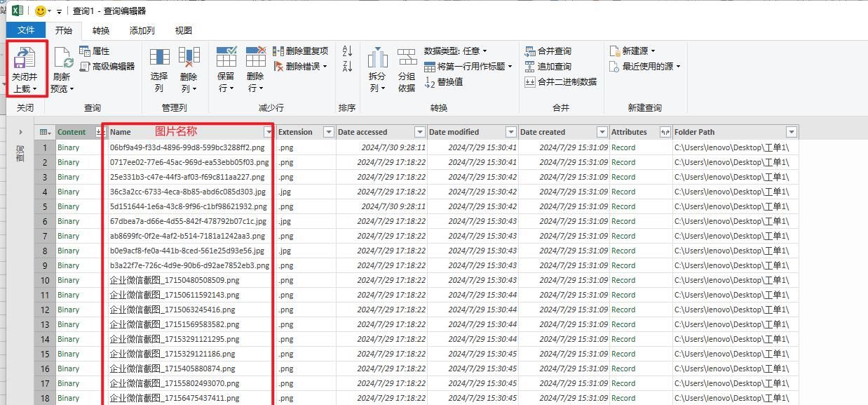Open the Extension column filter dropdown
Image resolution: width=868 pixels, height=405 pixels.
click(328, 132)
